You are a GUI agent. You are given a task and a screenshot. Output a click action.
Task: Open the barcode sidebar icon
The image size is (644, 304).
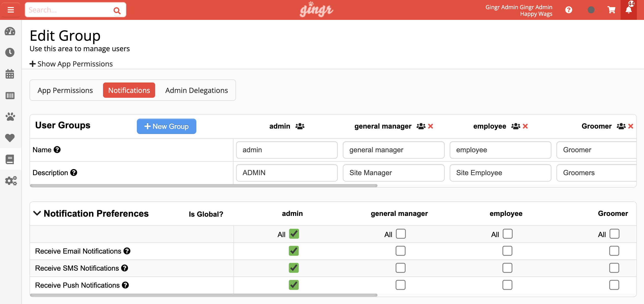click(x=10, y=95)
